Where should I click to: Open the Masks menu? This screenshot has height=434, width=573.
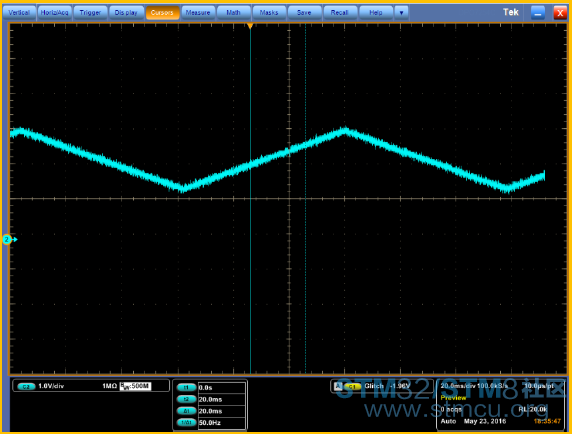269,12
